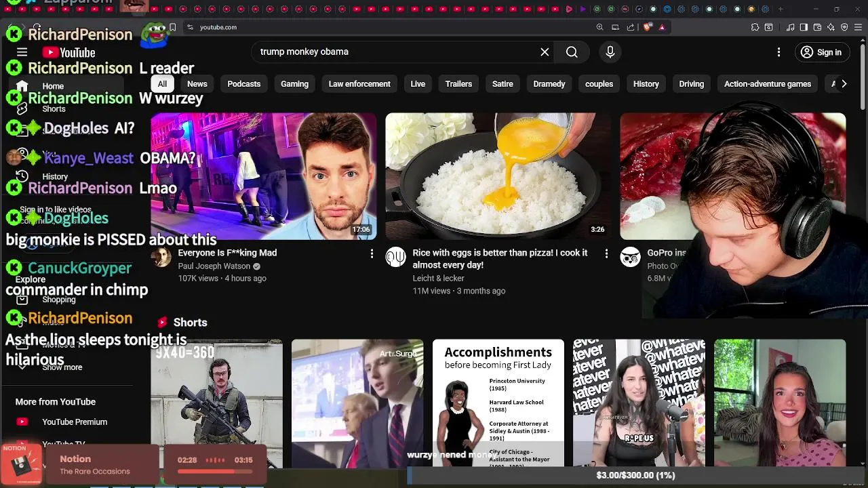This screenshot has height=488, width=868.
Task: Select the Live filter chip
Action: [418, 84]
